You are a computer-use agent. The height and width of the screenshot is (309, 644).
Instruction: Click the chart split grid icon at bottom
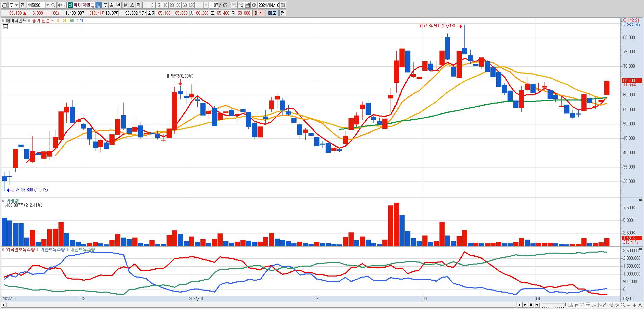[x=570, y=305]
